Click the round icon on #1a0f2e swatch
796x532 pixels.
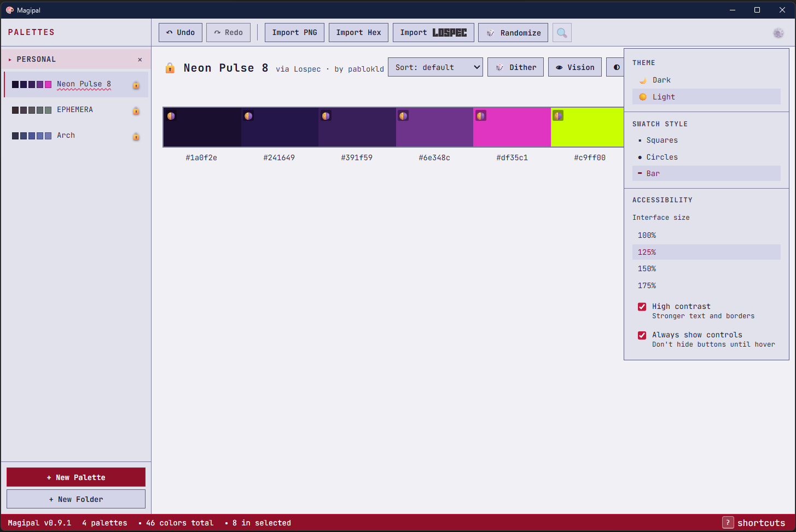click(171, 116)
